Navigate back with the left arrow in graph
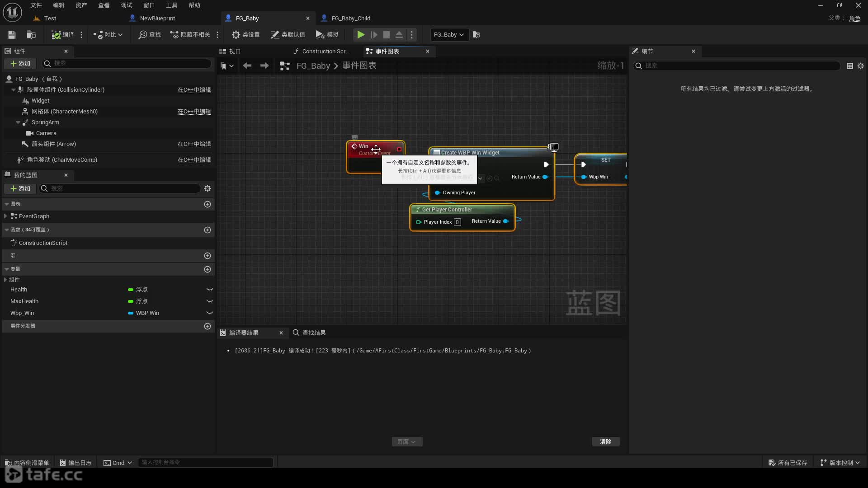 tap(247, 66)
